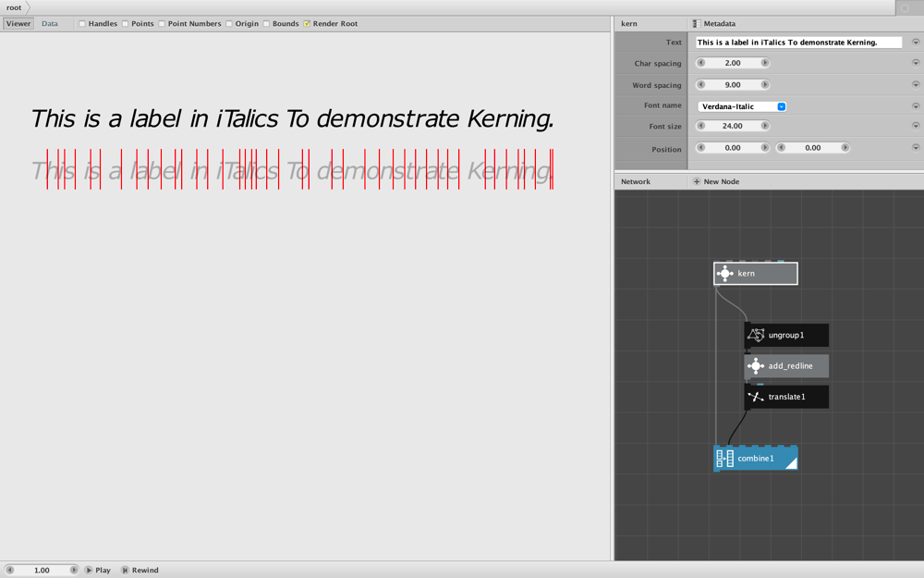The width and height of the screenshot is (924, 578).
Task: Toggle the Points checkbox
Action: tap(125, 24)
